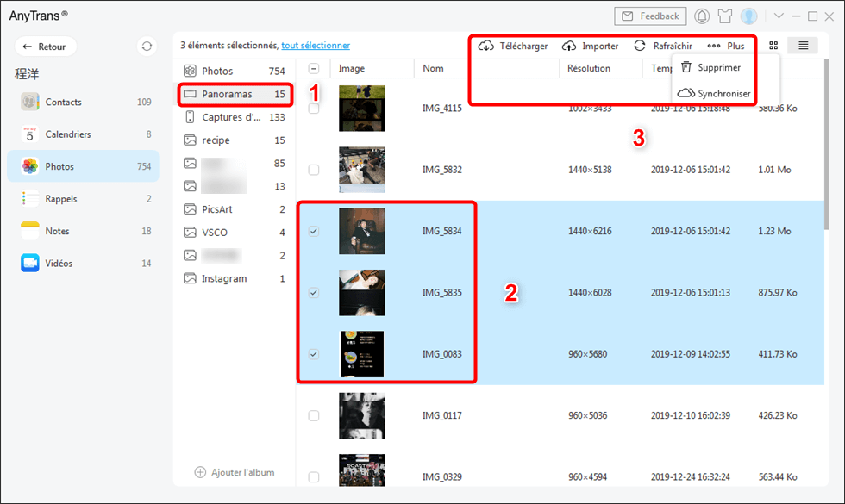Image resolution: width=845 pixels, height=504 pixels.
Task: Click the file name IMG_5835
Action: tap(441, 292)
